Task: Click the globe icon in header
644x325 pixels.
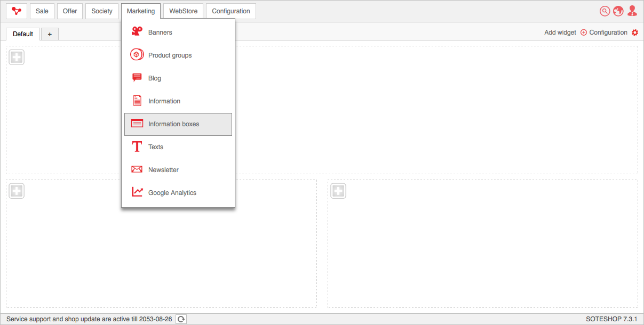Action: [x=618, y=11]
